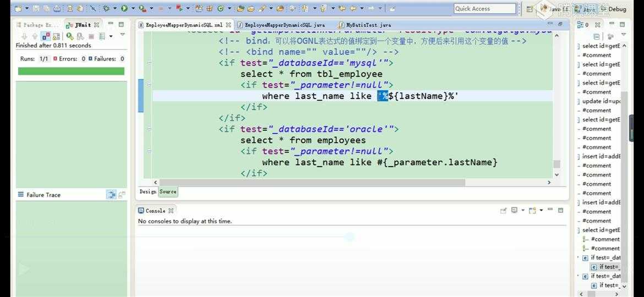Select the Console view tab
644x297 pixels.
click(x=156, y=211)
